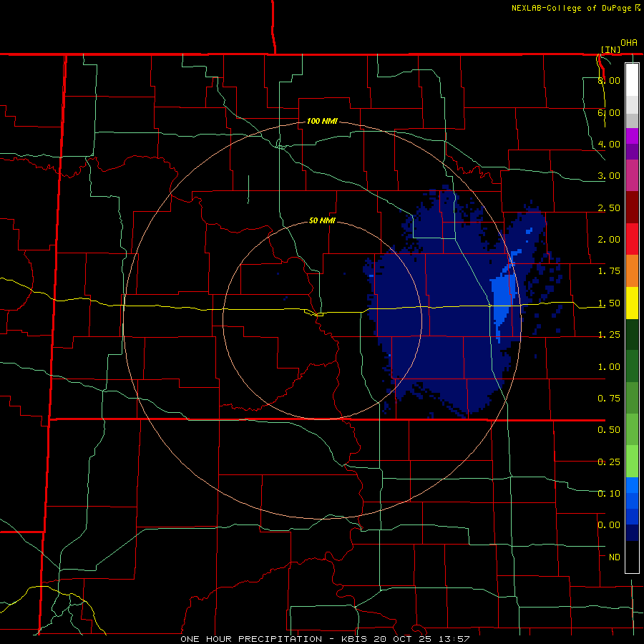Click the 1.00 legend value

pyautogui.click(x=609, y=367)
